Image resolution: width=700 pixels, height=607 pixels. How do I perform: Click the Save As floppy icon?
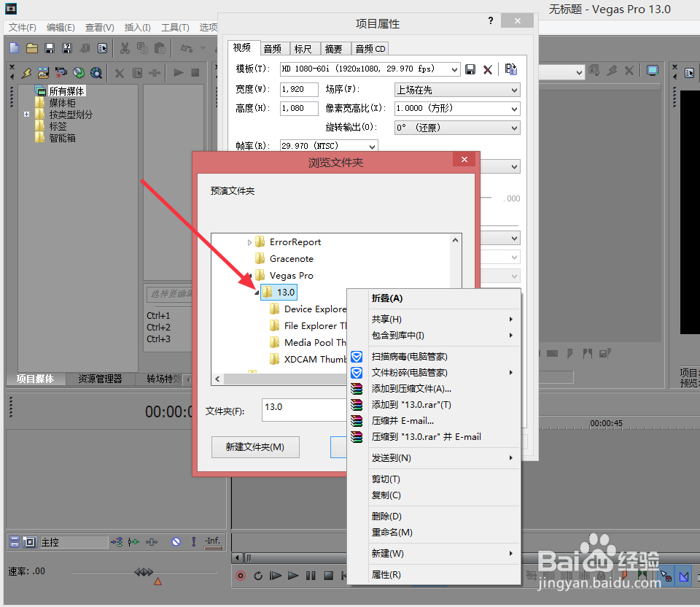click(67, 48)
